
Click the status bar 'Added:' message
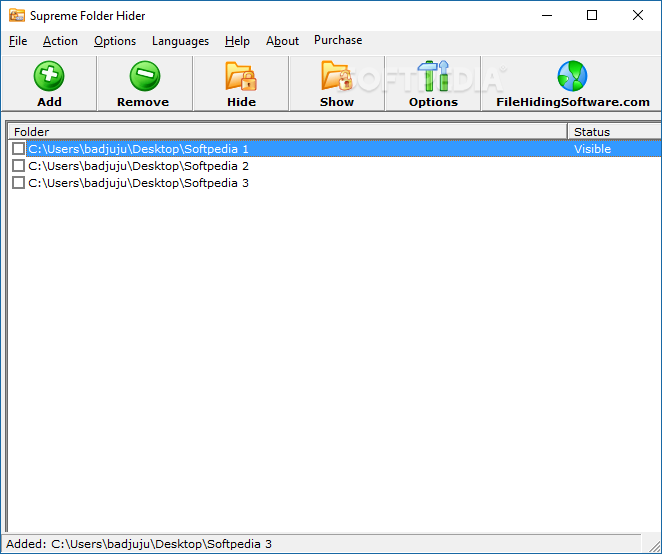pyautogui.click(x=139, y=544)
